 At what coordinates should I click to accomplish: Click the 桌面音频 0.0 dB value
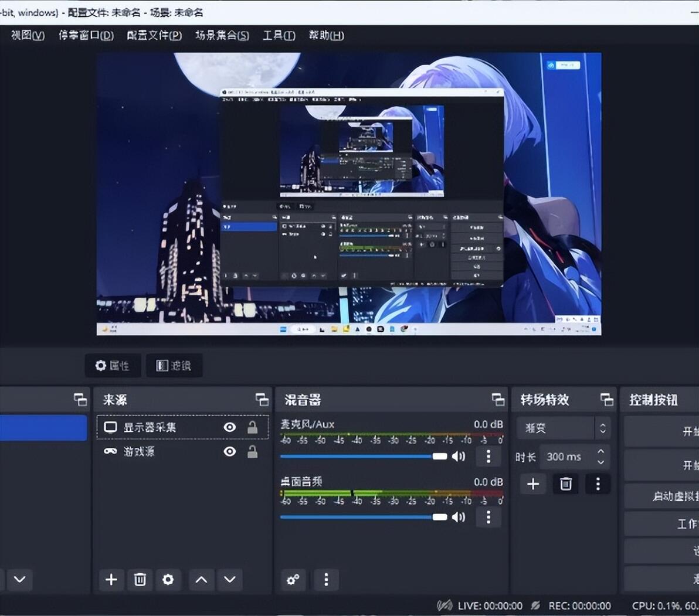coord(488,482)
